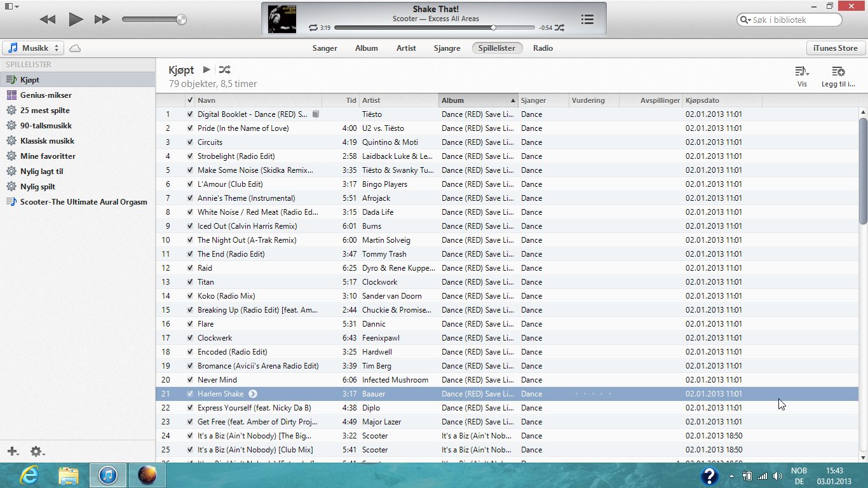Toggle the shuffle icon next to remaining time
This screenshot has height=488, width=868.
point(559,28)
